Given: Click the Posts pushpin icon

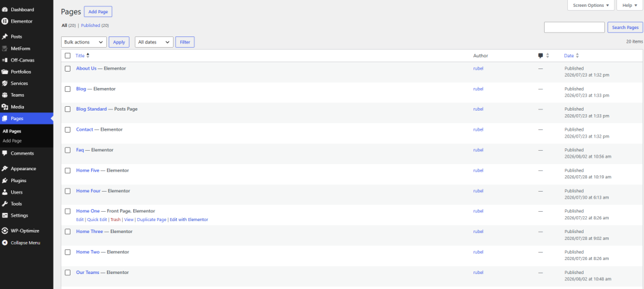Looking at the screenshot, I should coord(5,36).
